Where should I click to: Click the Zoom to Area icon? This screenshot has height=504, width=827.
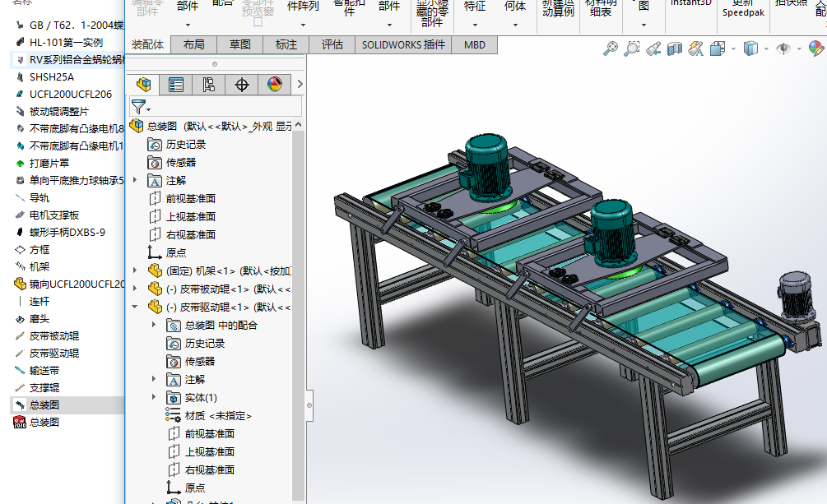coord(631,49)
